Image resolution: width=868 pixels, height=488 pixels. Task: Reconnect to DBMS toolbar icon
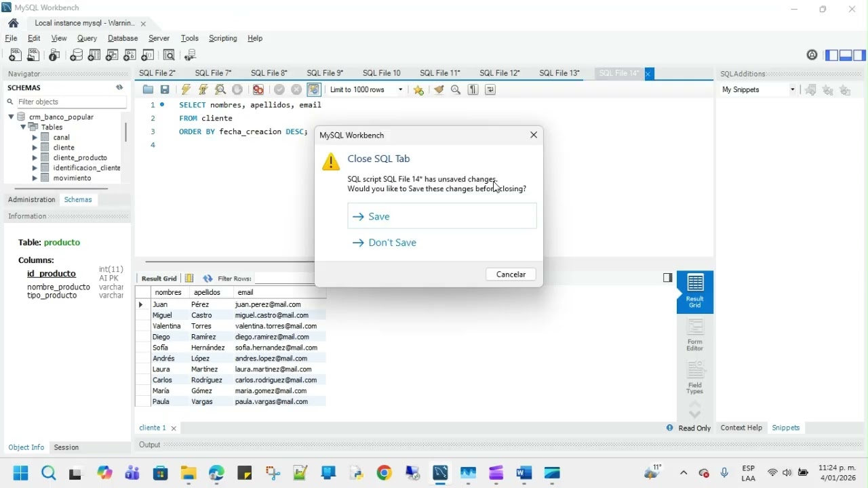pos(191,56)
